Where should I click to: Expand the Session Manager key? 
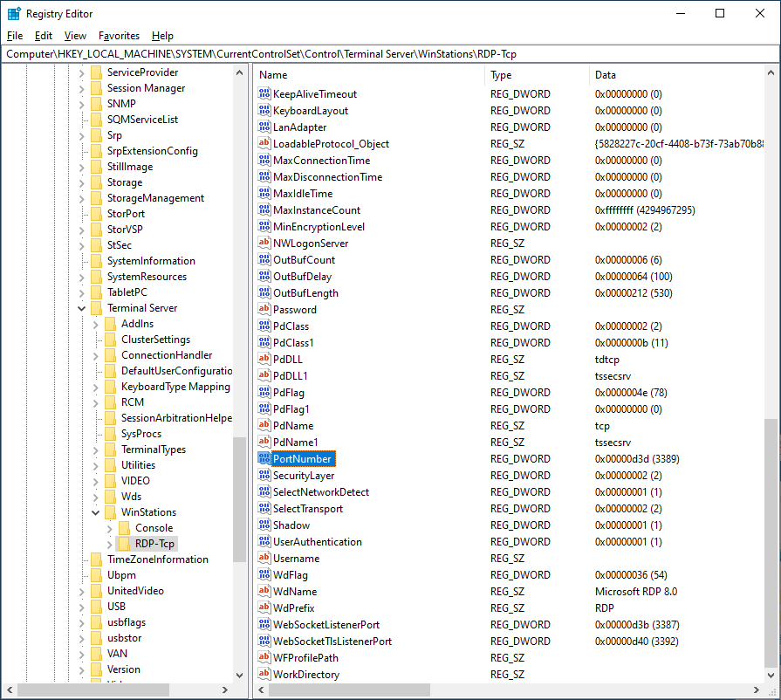point(82,88)
